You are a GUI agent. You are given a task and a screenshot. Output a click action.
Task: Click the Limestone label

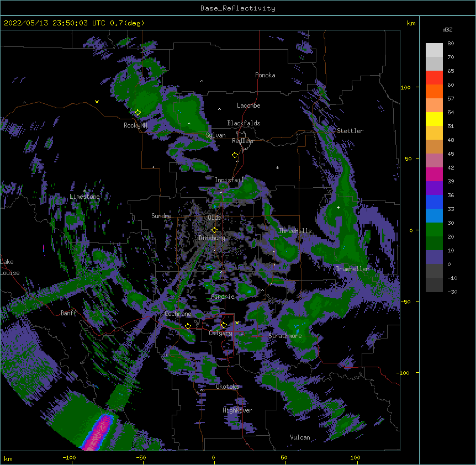pos(84,197)
